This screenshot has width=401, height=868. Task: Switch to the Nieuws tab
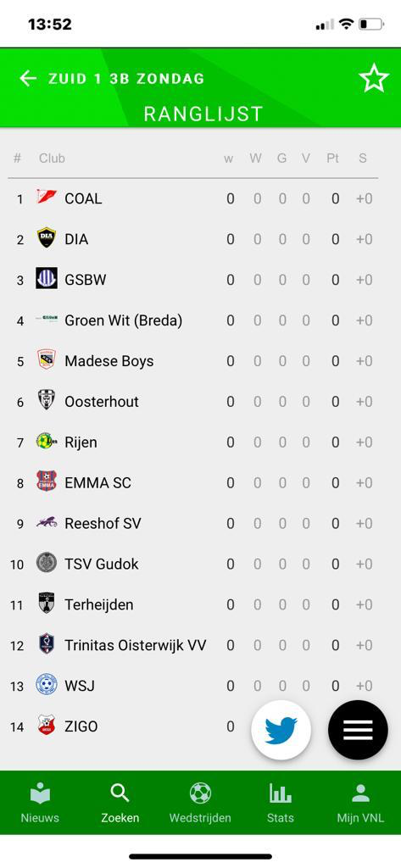(x=40, y=803)
